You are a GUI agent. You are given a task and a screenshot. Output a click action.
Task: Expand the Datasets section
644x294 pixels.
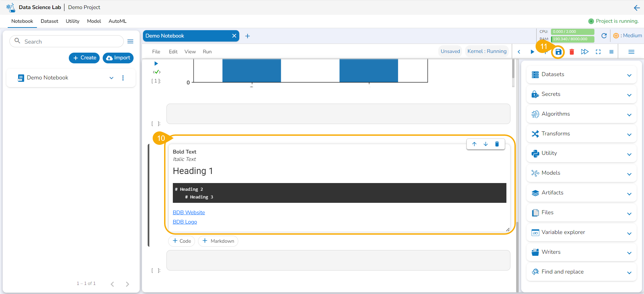pyautogui.click(x=629, y=75)
